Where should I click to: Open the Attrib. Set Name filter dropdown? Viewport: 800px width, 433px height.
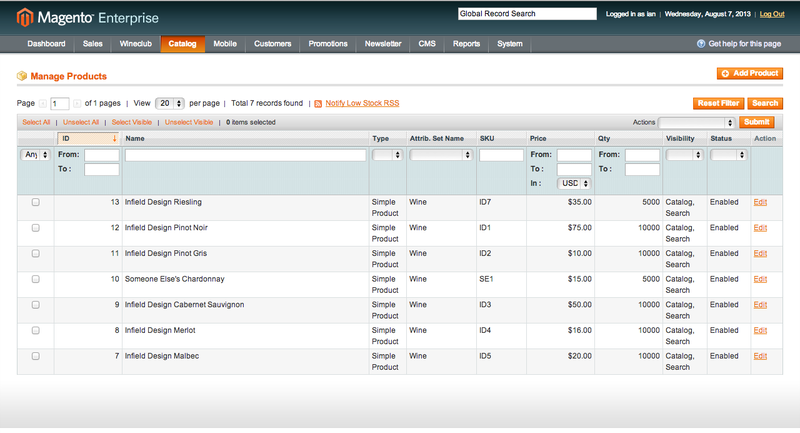click(x=440, y=155)
